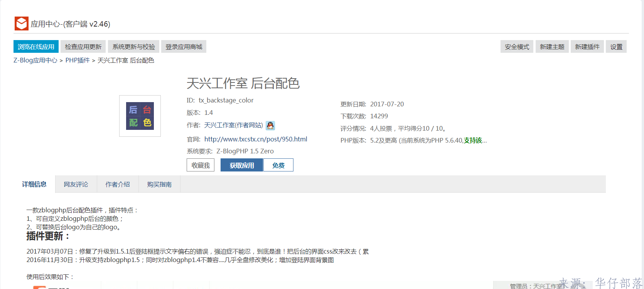Go to 系统更新与校验

click(x=133, y=47)
